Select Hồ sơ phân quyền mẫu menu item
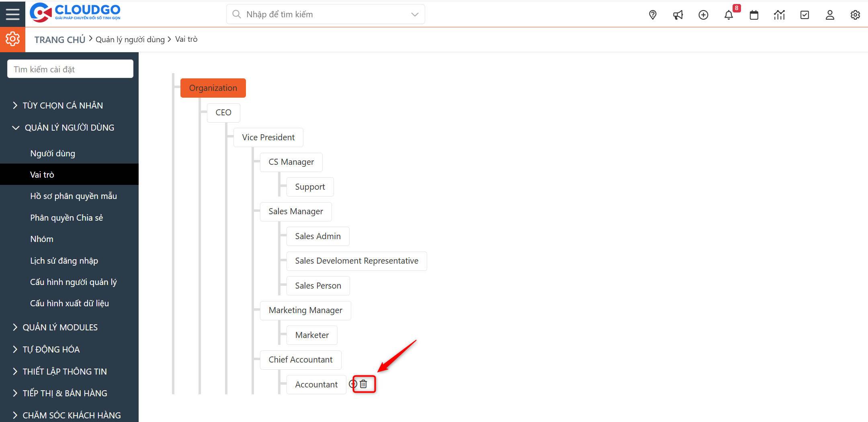This screenshot has height=422, width=868. [x=73, y=196]
